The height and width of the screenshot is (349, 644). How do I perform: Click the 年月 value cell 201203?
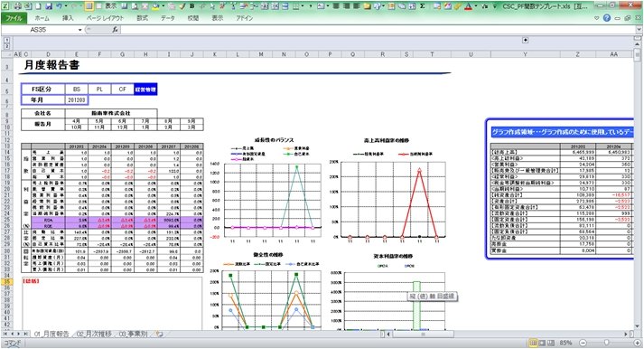77,99
